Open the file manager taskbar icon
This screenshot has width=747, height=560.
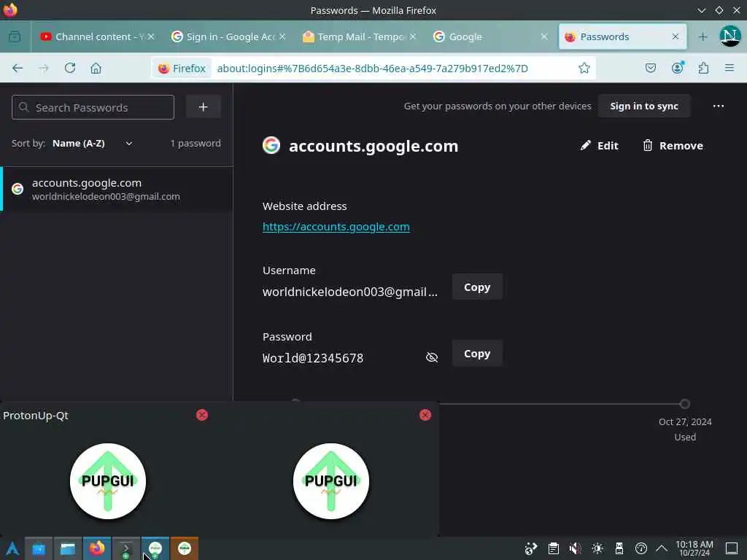68,548
